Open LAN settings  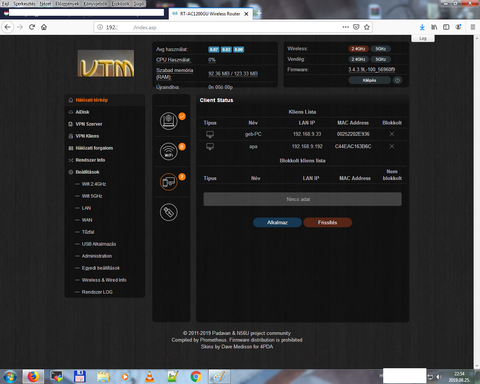click(86, 208)
